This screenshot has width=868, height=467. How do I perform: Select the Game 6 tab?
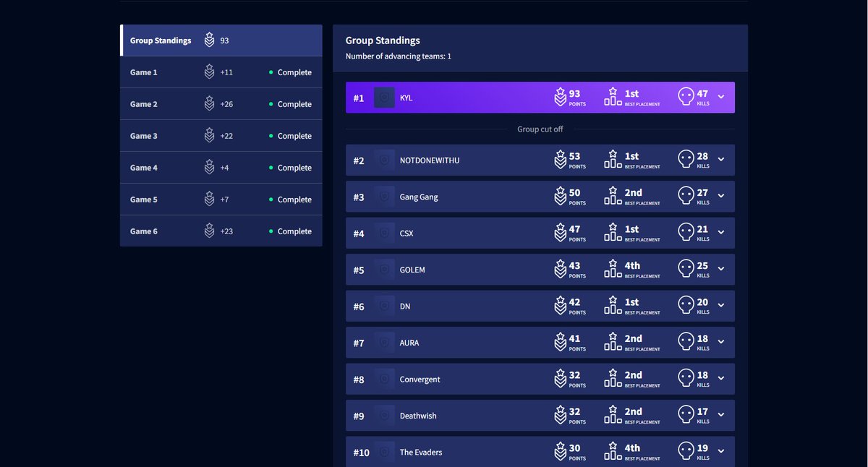(x=221, y=231)
